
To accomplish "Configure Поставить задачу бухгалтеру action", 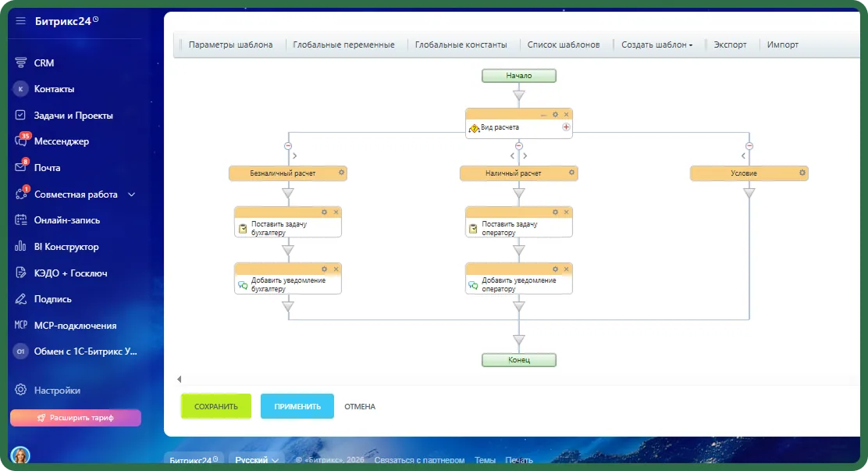I will point(325,212).
